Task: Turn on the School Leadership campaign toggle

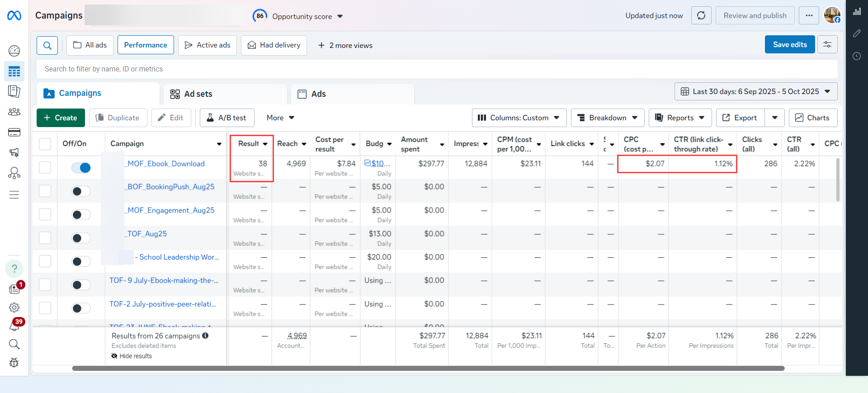Action: coord(81,261)
